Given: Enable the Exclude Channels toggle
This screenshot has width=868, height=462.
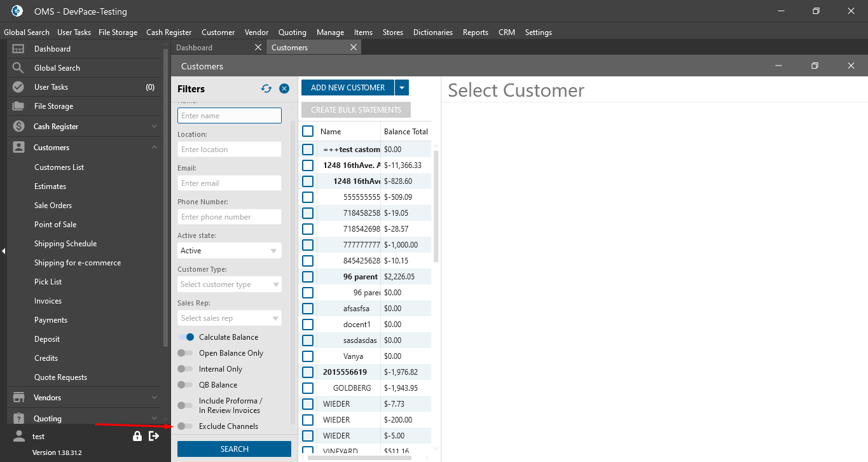Looking at the screenshot, I should (186, 426).
